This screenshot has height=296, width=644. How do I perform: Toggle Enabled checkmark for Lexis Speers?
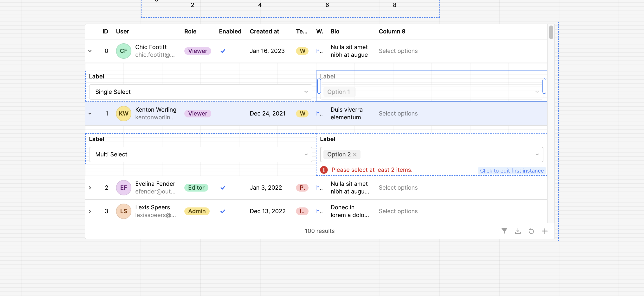pos(223,211)
